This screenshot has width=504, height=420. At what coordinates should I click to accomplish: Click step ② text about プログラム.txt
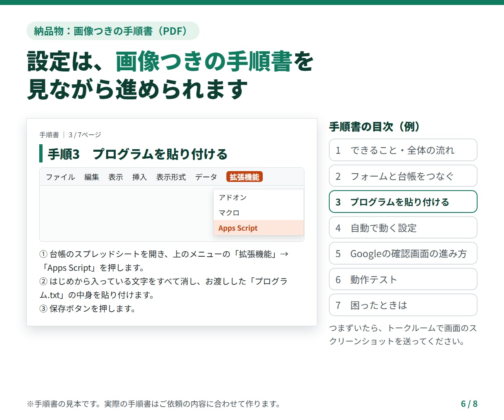coord(164,288)
